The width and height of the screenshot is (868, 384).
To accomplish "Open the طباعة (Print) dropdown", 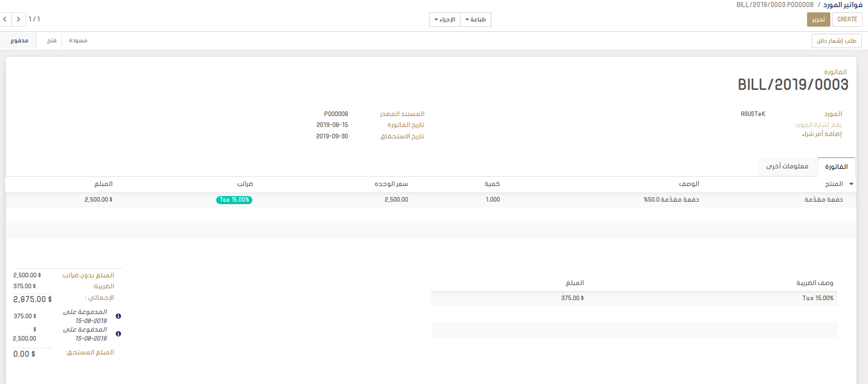I will pos(476,20).
